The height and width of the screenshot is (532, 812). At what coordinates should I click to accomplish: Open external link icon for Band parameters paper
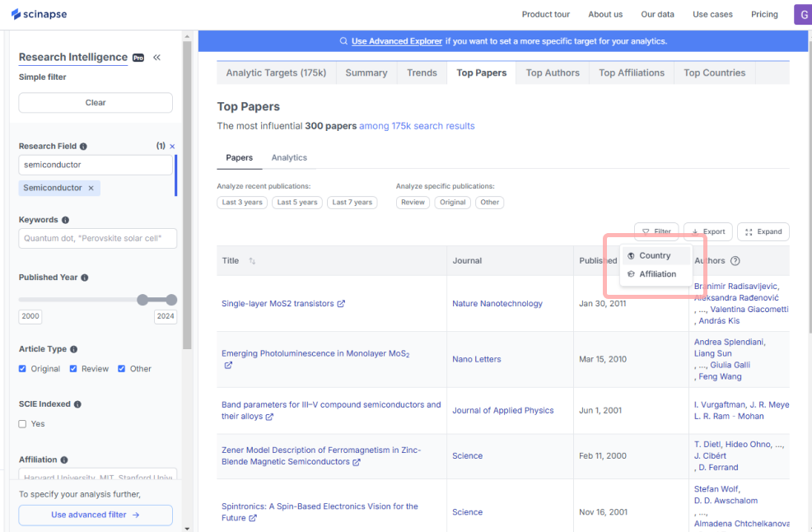pos(269,417)
